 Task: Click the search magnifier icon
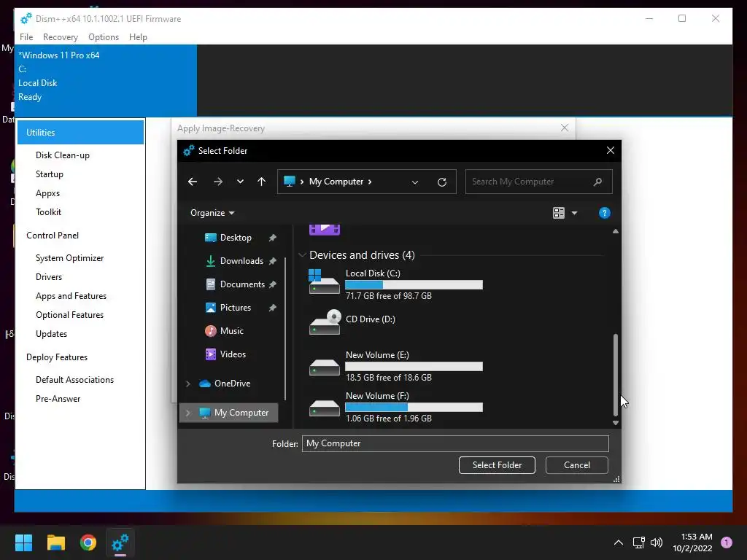point(598,182)
